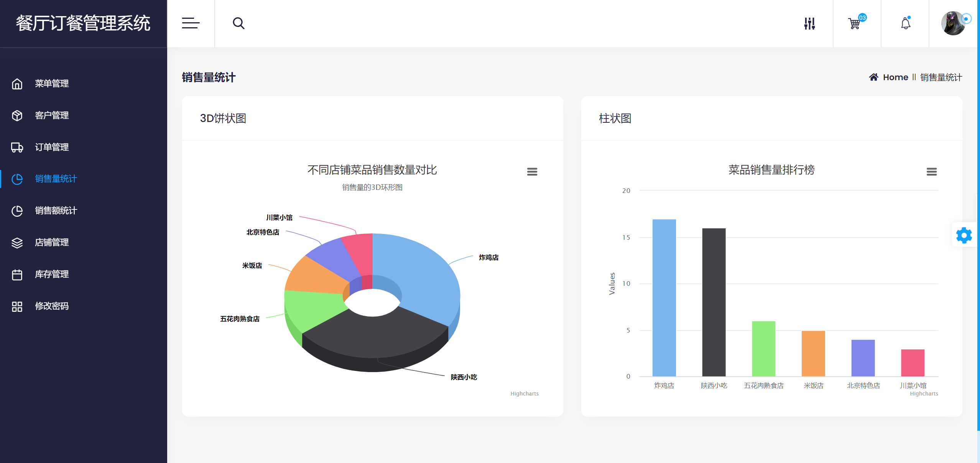Image resolution: width=980 pixels, height=463 pixels.
Task: Click the Highcharts credit link under pie chart
Action: tap(524, 393)
